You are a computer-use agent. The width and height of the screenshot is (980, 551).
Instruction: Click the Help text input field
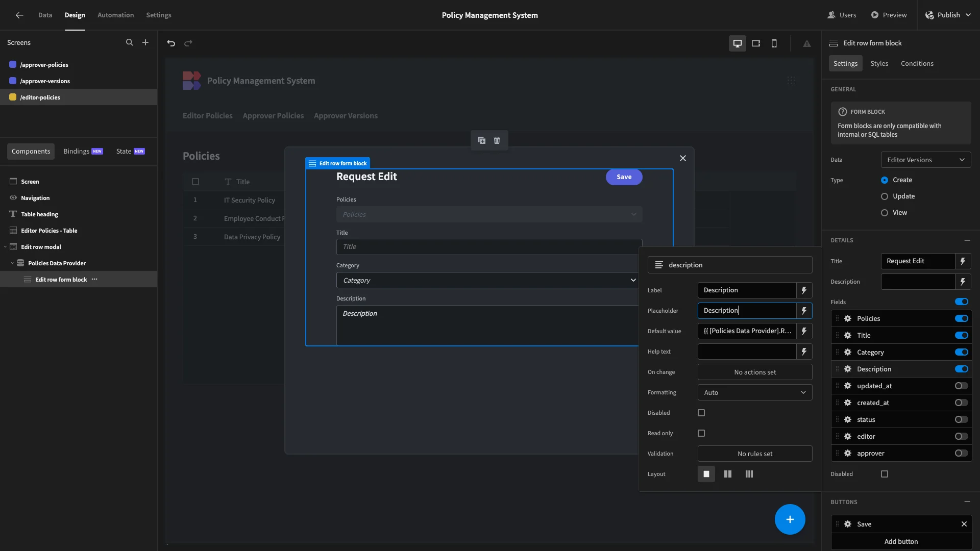747,352
